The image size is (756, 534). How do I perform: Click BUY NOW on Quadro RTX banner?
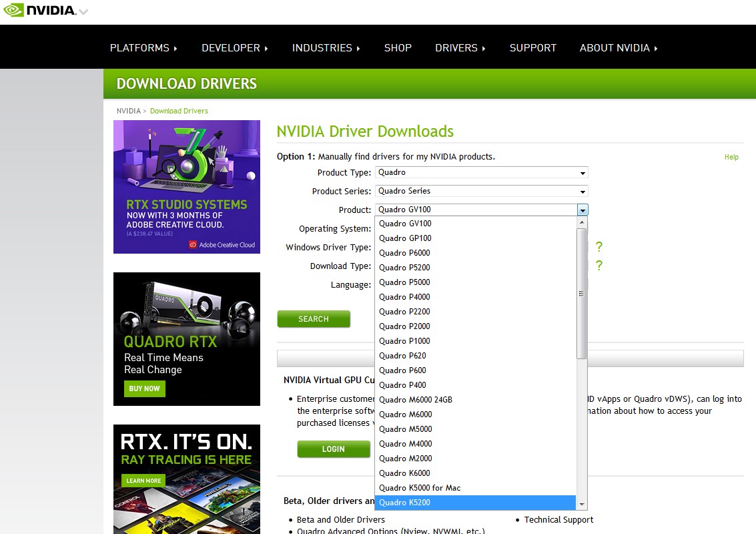point(145,388)
